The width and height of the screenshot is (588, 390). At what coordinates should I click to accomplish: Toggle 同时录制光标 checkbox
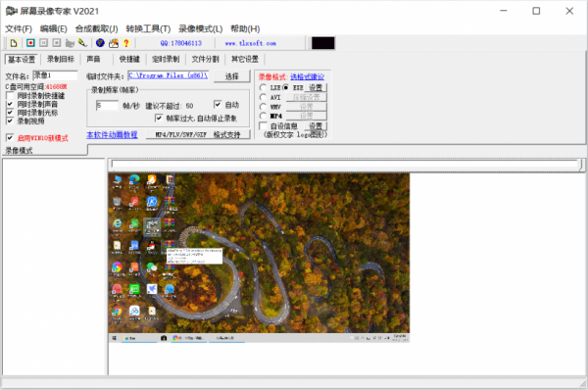coord(10,113)
